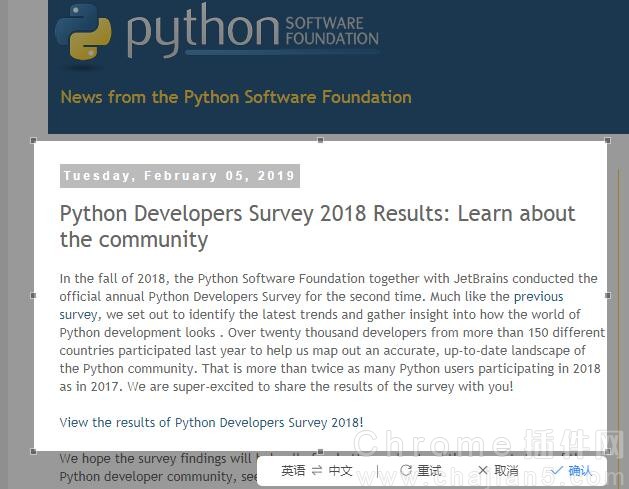Viewport: 629px width, 489px height.
Task: Click the left-middle selection handle
Action: click(x=33, y=296)
